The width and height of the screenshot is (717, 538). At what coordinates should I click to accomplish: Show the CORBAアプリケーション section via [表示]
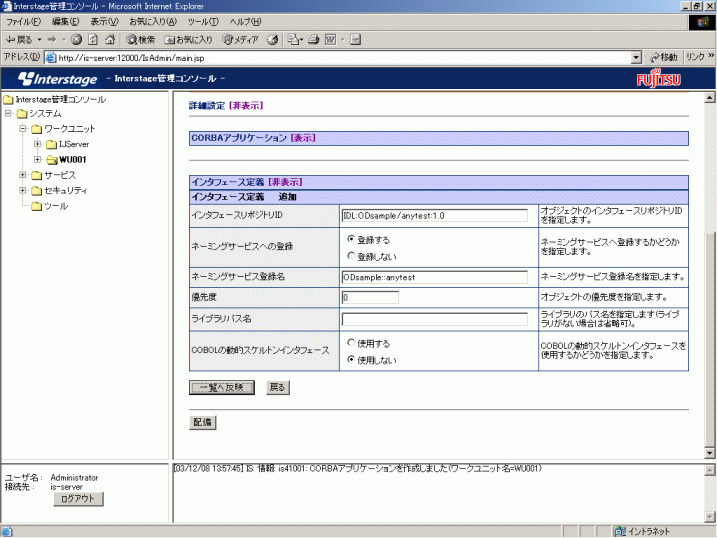click(x=303, y=138)
